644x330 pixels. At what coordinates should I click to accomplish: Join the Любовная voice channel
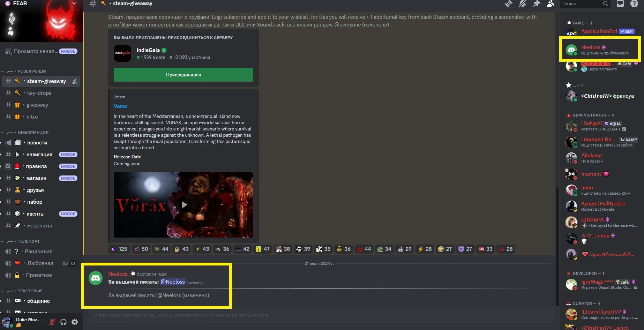(41, 263)
